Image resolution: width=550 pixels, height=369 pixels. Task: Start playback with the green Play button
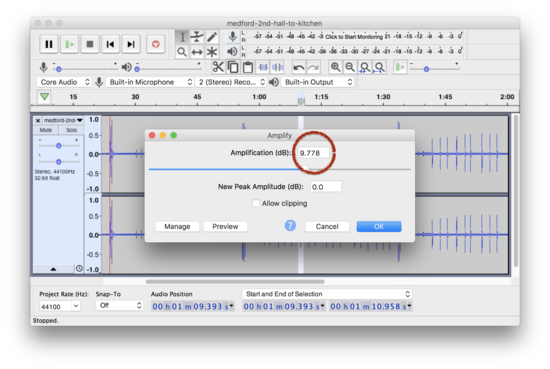click(x=69, y=44)
